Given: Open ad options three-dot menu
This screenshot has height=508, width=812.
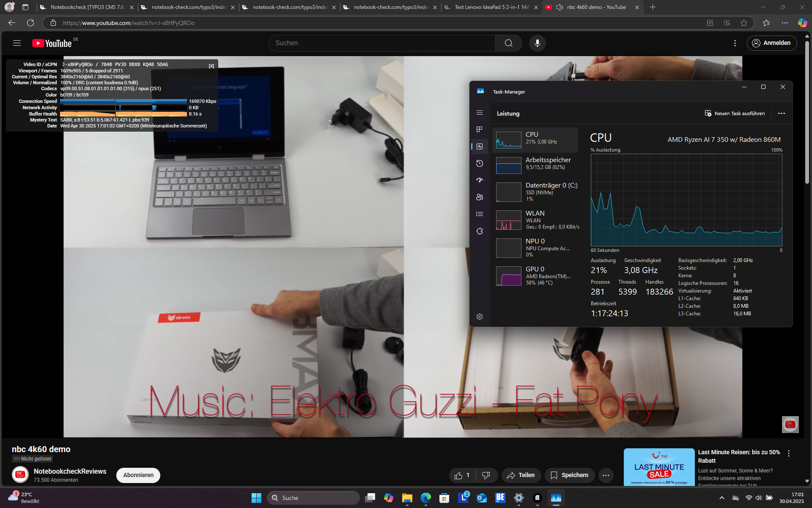Looking at the screenshot, I should coord(789,453).
